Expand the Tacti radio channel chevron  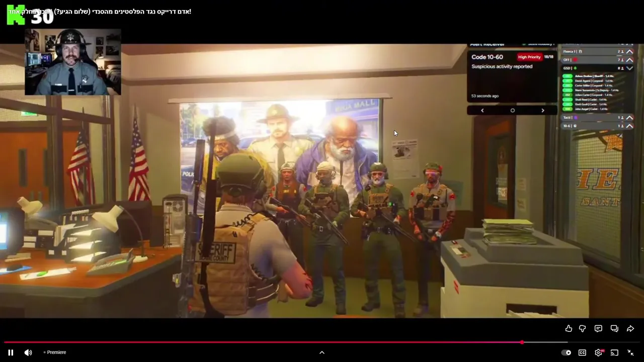[629, 118]
